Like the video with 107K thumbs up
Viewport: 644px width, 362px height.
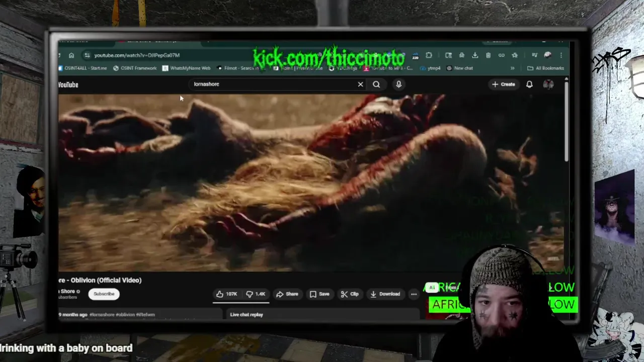[227, 294]
